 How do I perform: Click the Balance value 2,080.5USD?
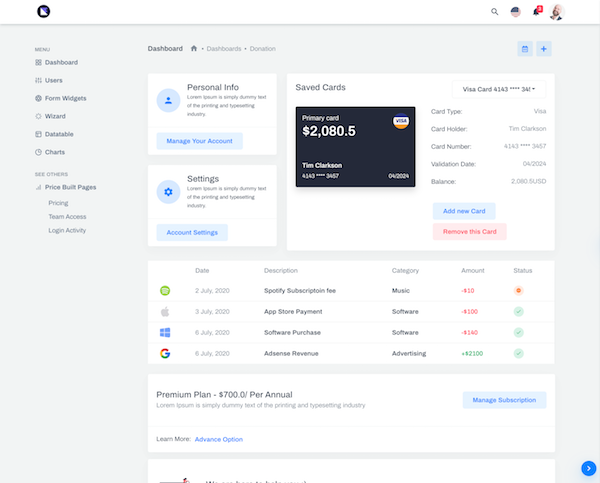click(x=528, y=181)
